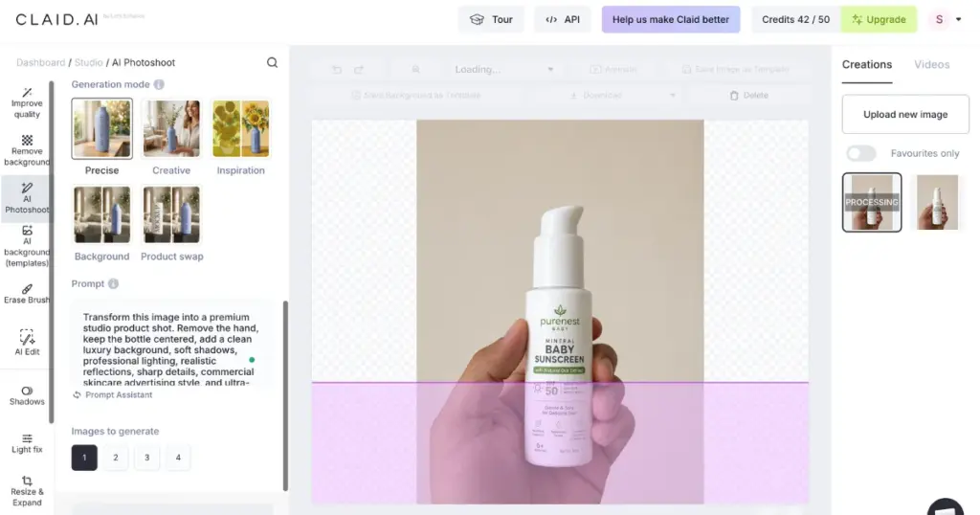This screenshot has width=980, height=515.
Task: Select Product swap generation mode
Action: 171,222
